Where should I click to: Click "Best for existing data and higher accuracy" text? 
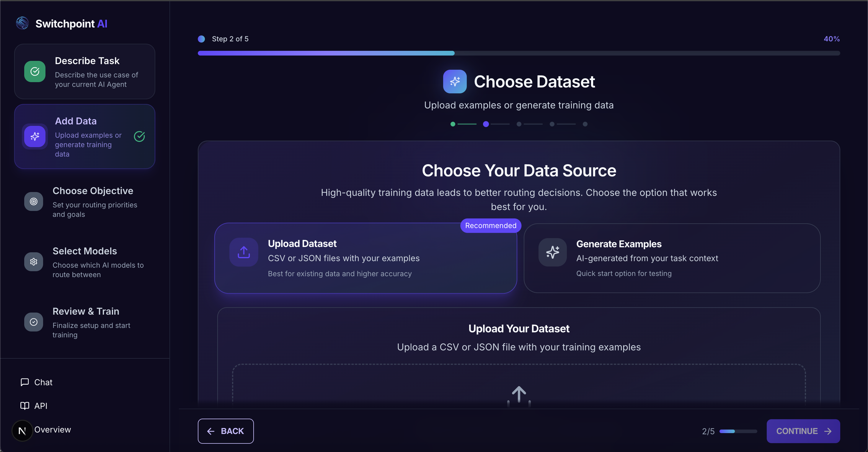[340, 274]
